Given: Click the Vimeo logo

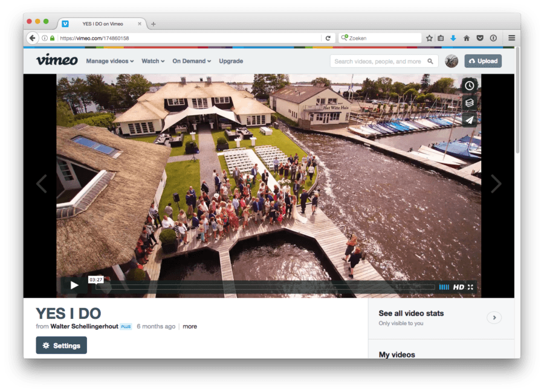Looking at the screenshot, I should 57,60.
